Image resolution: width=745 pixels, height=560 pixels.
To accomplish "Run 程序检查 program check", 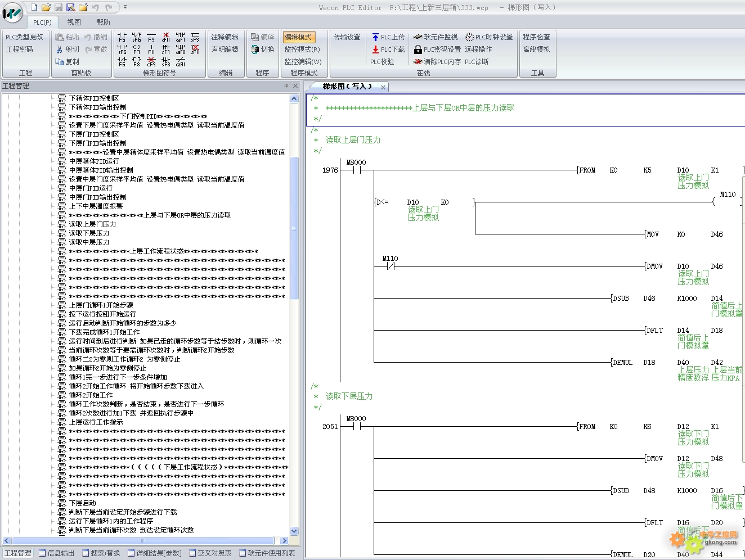I will click(x=536, y=37).
